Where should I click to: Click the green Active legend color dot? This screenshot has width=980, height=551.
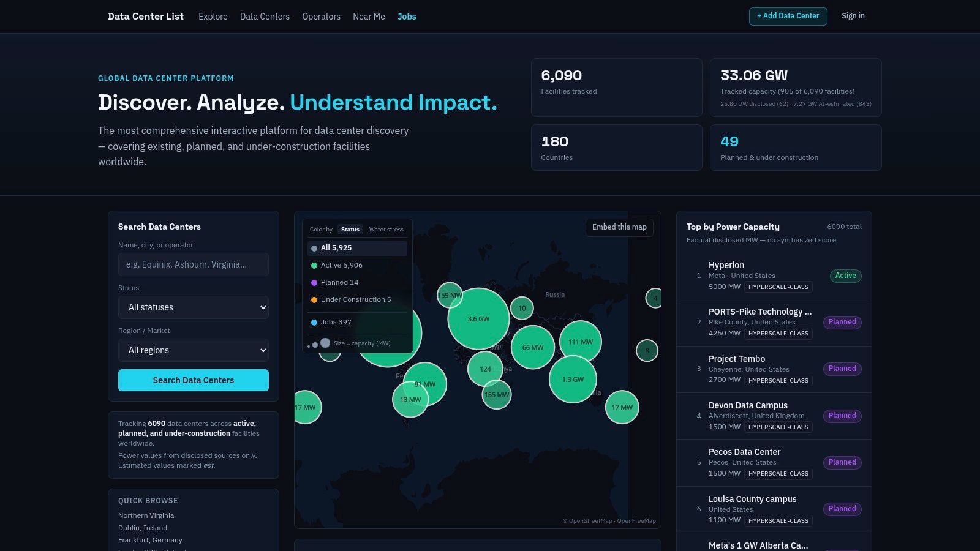click(314, 266)
